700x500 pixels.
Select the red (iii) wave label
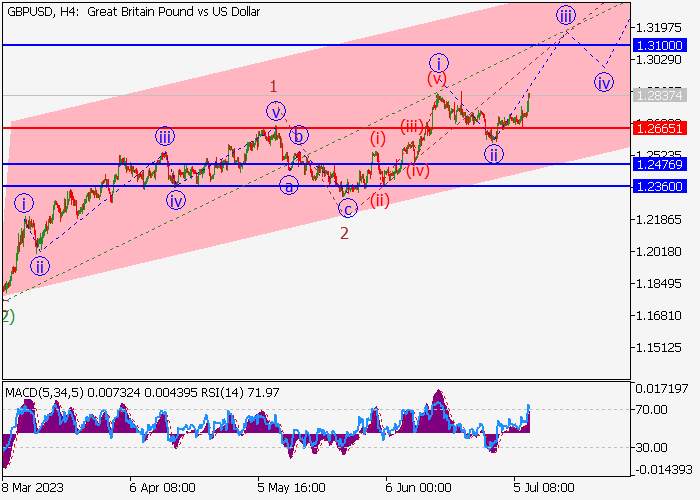click(x=412, y=126)
